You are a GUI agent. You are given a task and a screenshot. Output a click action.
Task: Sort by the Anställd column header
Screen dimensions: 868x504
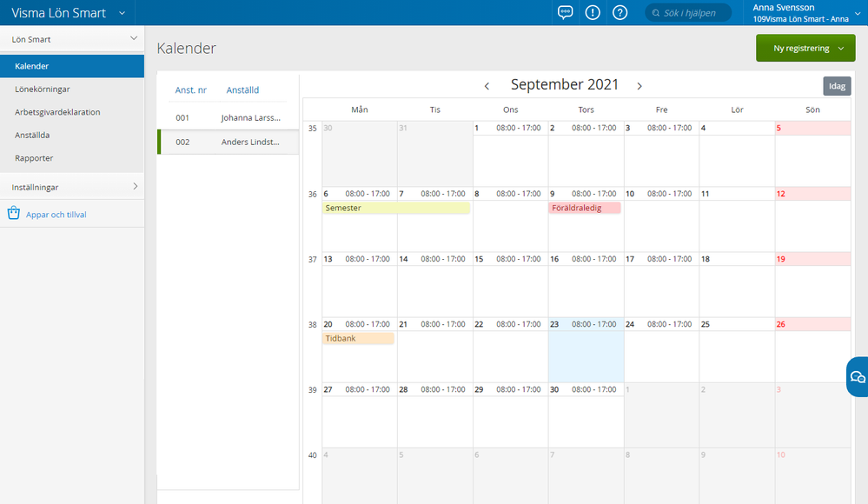tap(242, 90)
